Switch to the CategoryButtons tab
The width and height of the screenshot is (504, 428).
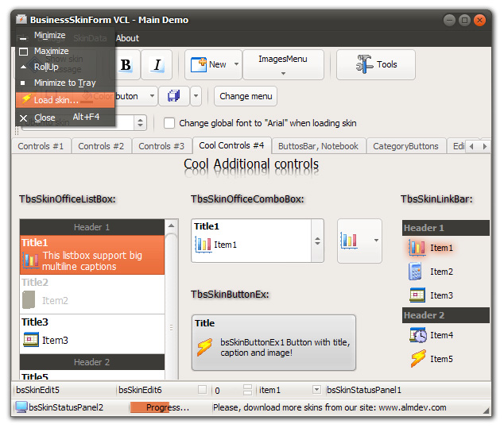(x=405, y=146)
